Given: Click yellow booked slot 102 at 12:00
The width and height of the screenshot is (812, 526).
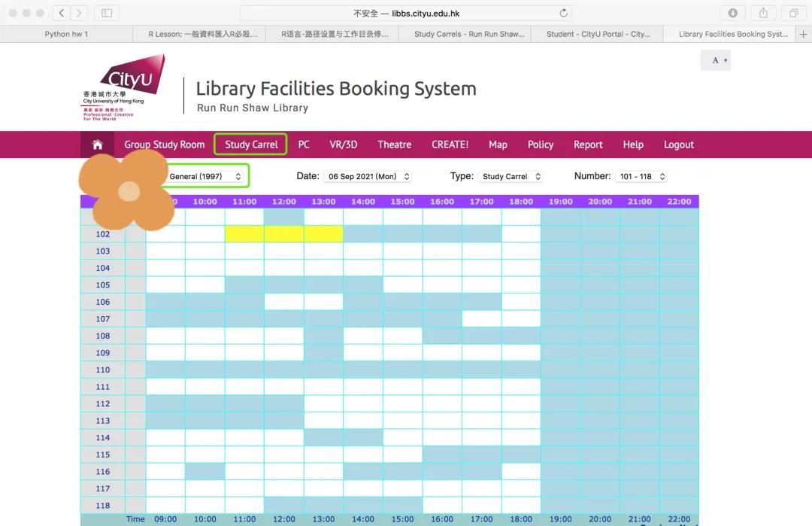Looking at the screenshot, I should [x=283, y=234].
